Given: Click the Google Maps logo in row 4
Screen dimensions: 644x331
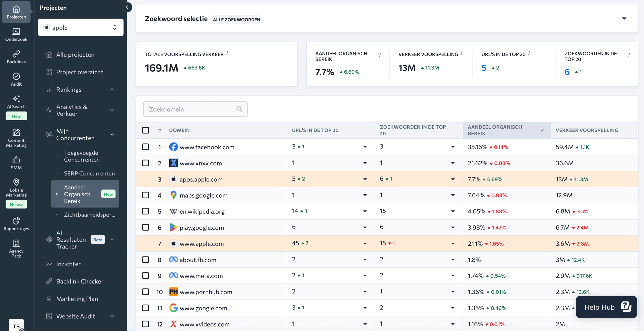Looking at the screenshot, I should click(x=173, y=195).
